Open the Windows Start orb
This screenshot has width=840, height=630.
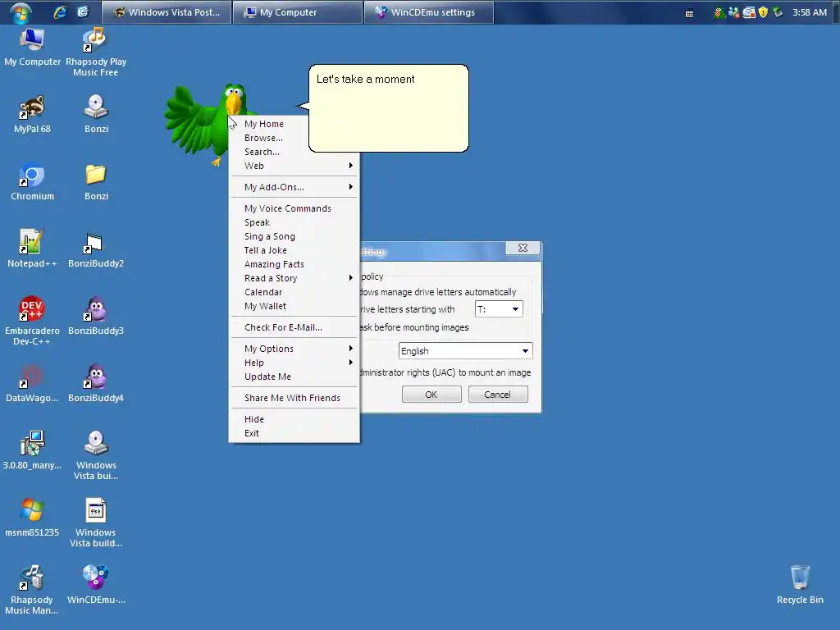point(20,12)
